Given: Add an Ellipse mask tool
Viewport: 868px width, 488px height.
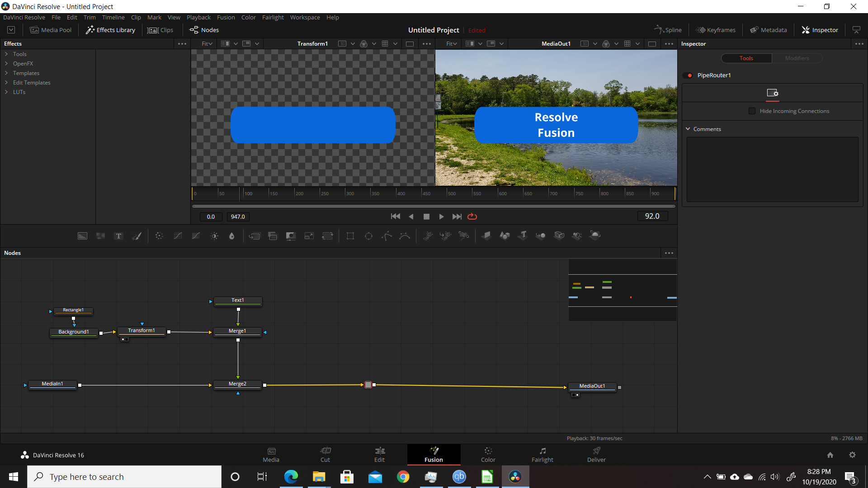Looking at the screenshot, I should [368, 236].
